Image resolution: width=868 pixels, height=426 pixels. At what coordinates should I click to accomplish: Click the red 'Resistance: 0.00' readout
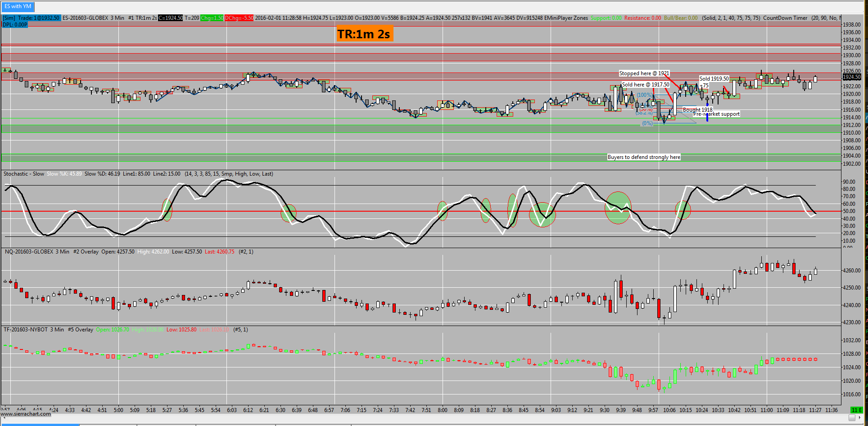(642, 18)
